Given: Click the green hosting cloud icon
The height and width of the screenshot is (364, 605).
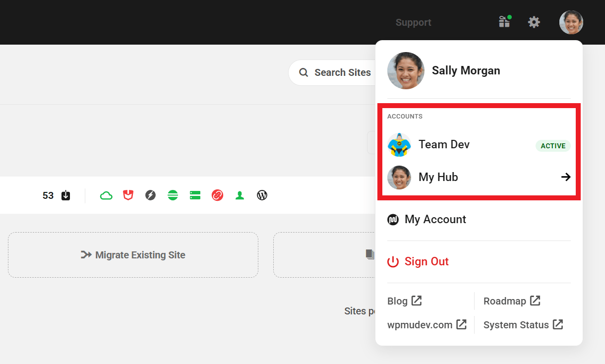Looking at the screenshot, I should tap(106, 195).
